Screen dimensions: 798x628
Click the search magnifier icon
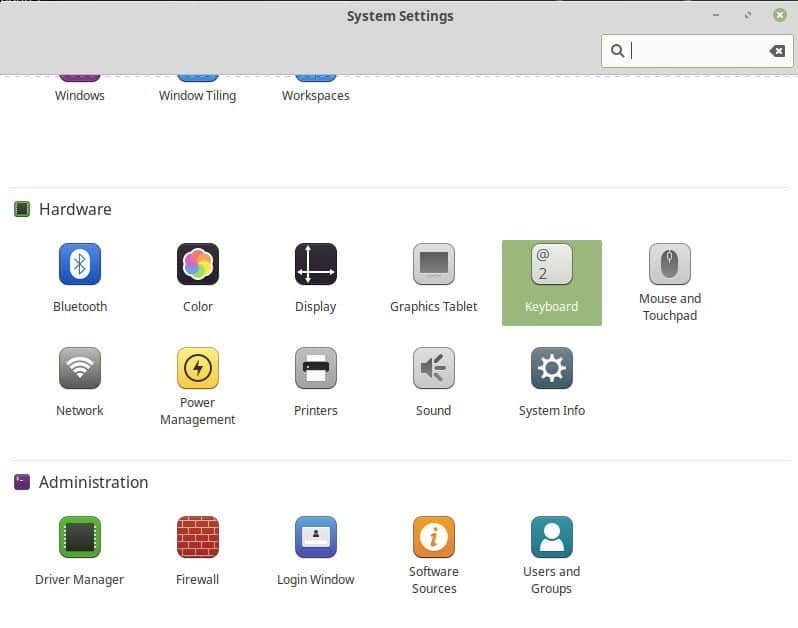[x=617, y=50]
